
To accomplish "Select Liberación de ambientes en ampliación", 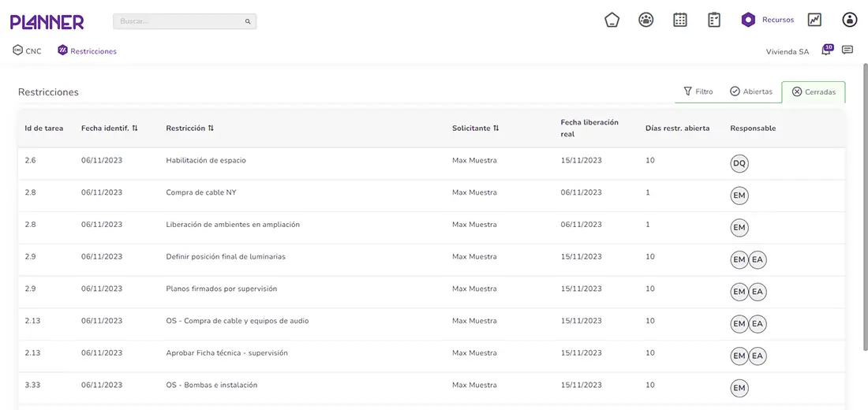I will 233,225.
